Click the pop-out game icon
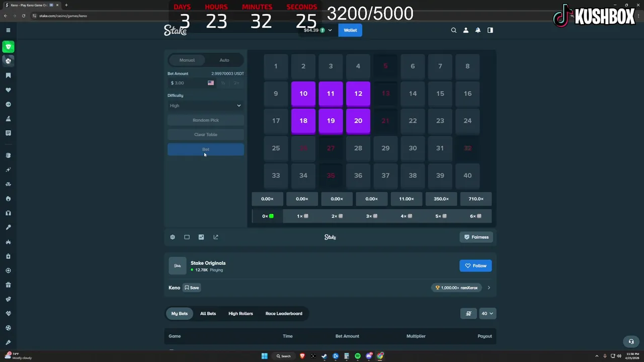Viewport: 644px width, 362px height. click(216, 237)
